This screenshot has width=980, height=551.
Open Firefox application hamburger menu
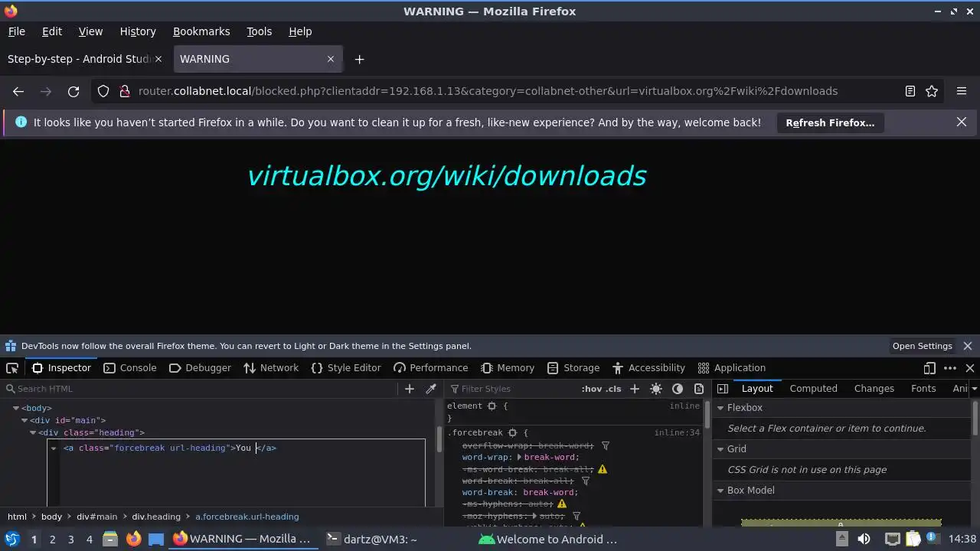click(962, 91)
